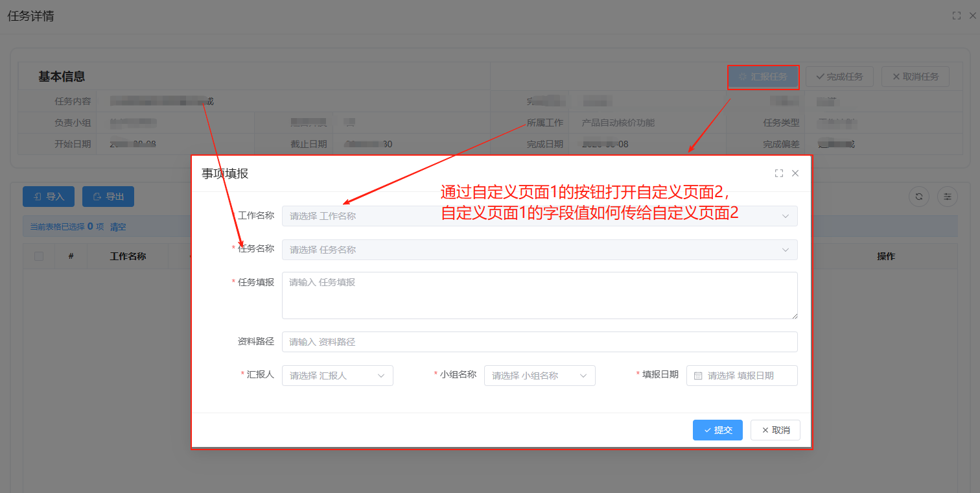Click the 取消 cancel button in dialog

pyautogui.click(x=775, y=430)
